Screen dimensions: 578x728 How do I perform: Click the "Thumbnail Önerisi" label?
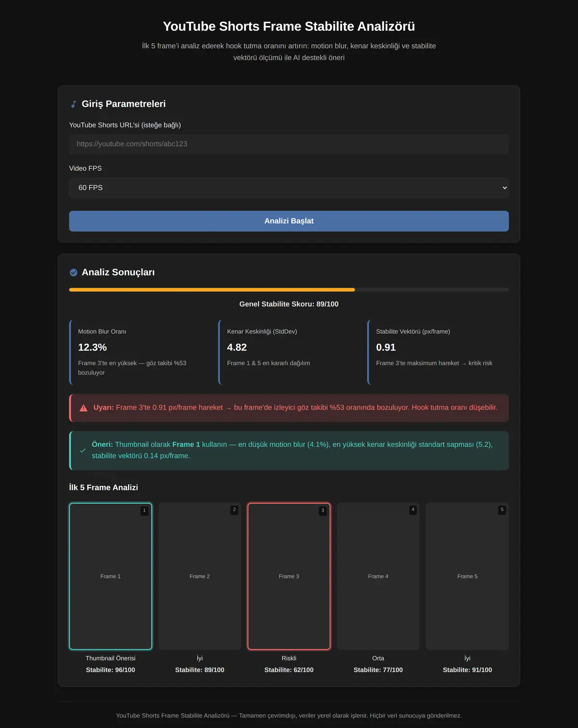tap(110, 658)
